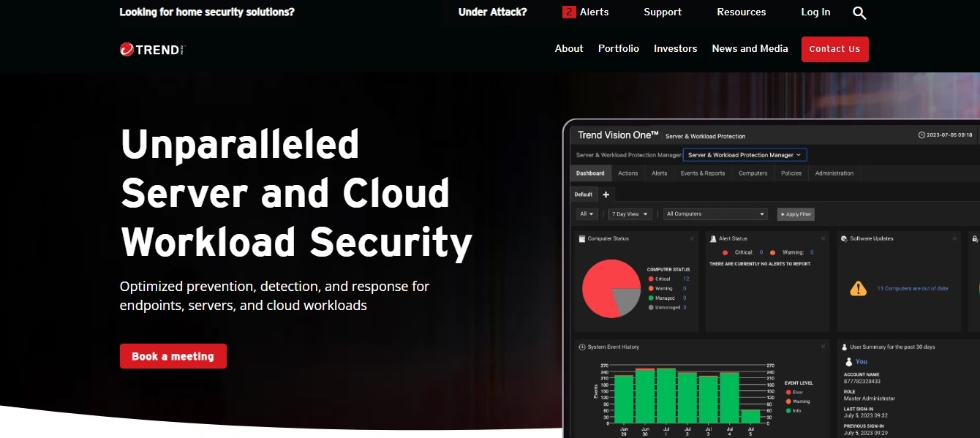Click Unmanaged count 3 in legend

pyautogui.click(x=685, y=307)
